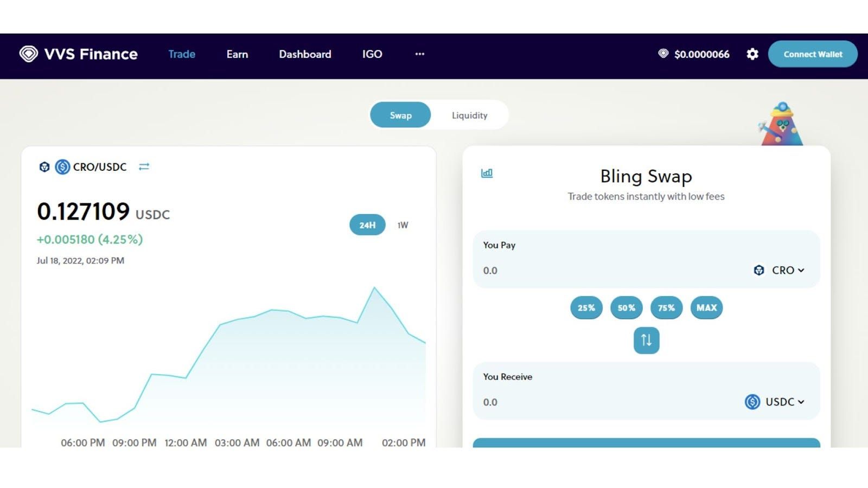Click the $0.0000066 VVS price
Viewport: 868px width, 488px height.
[701, 54]
